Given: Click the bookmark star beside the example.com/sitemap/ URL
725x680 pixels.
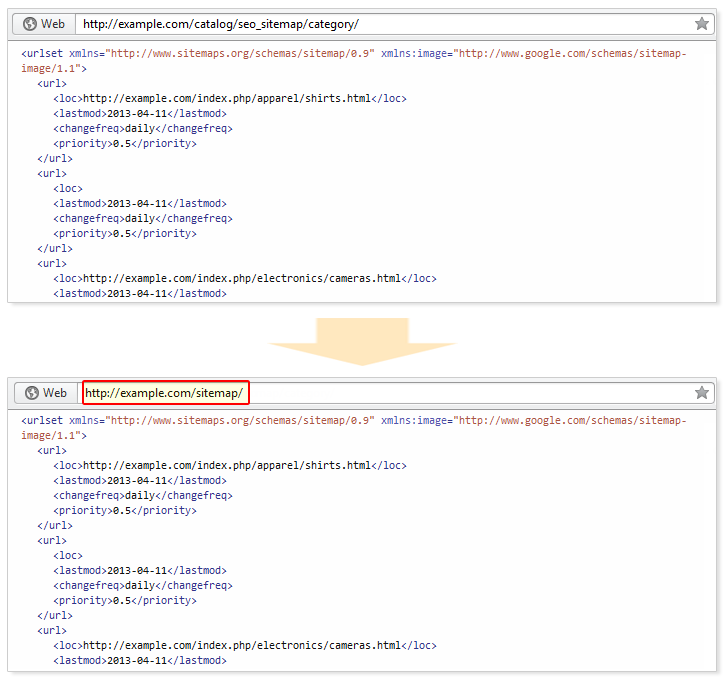Looking at the screenshot, I should [702, 393].
